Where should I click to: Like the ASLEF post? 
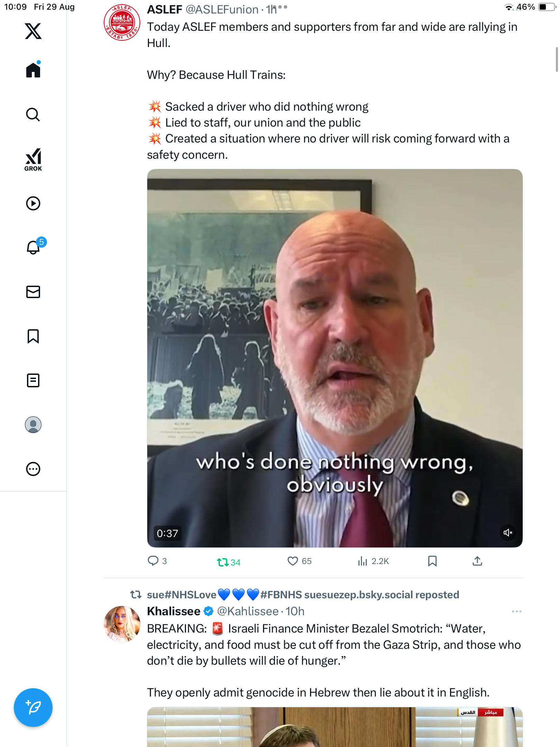click(293, 561)
